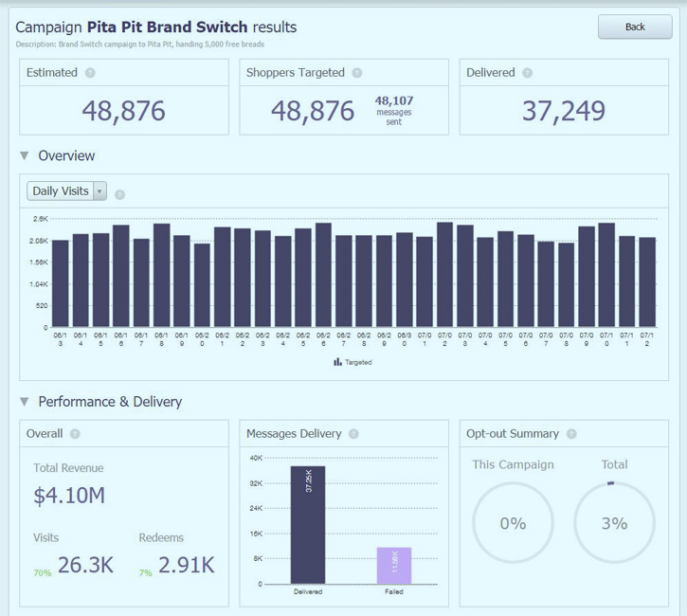Click the 70% visits percentage
Image resolution: width=687 pixels, height=616 pixels.
click(43, 572)
